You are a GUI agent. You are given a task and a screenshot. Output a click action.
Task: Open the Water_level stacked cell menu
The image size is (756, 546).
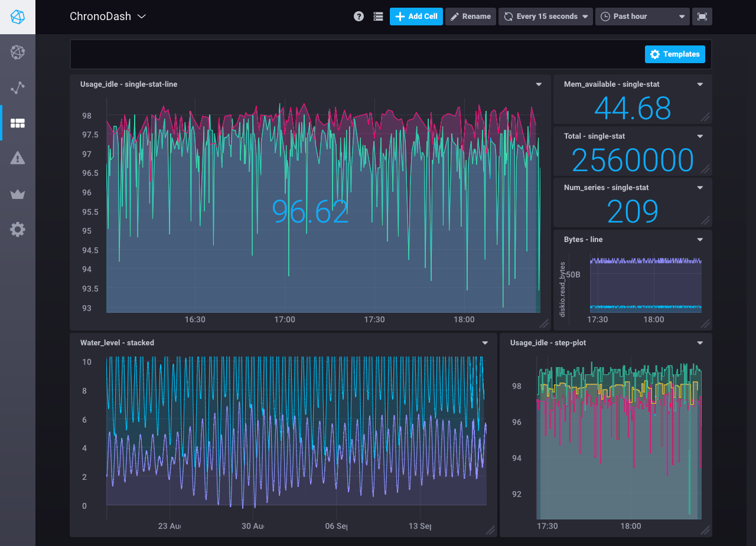pos(484,342)
